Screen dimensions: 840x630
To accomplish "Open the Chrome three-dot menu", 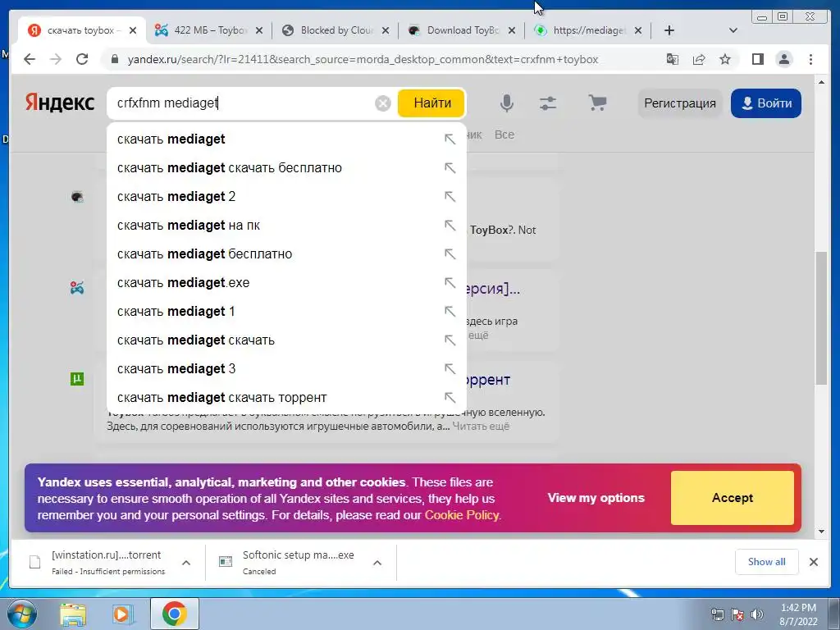I will pos(811,59).
